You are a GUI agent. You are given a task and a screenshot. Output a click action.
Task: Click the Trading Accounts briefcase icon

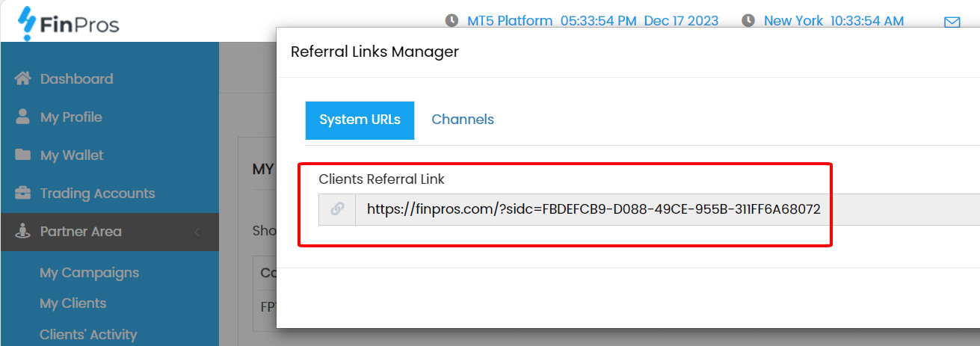22,193
